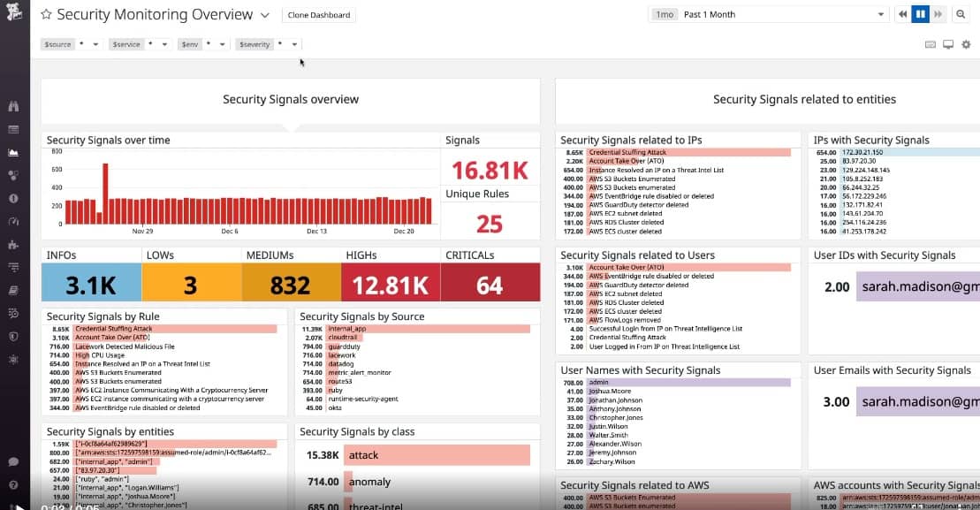Select the blue INFOs 3.1K tile

click(x=91, y=283)
